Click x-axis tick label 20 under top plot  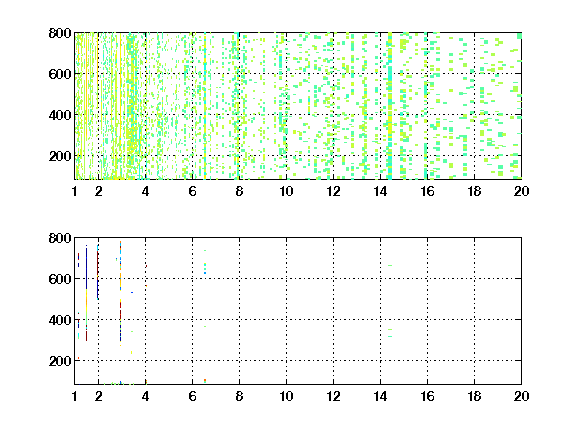click(x=521, y=191)
